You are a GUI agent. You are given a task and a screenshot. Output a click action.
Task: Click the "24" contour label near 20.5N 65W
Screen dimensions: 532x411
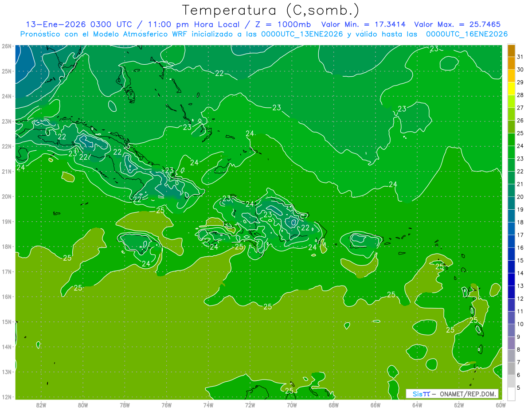tap(393, 184)
